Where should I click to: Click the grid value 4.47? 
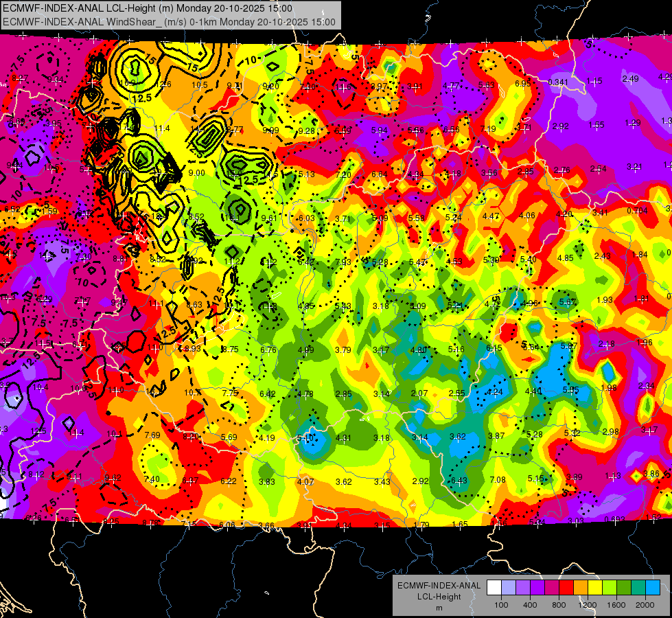491,216
